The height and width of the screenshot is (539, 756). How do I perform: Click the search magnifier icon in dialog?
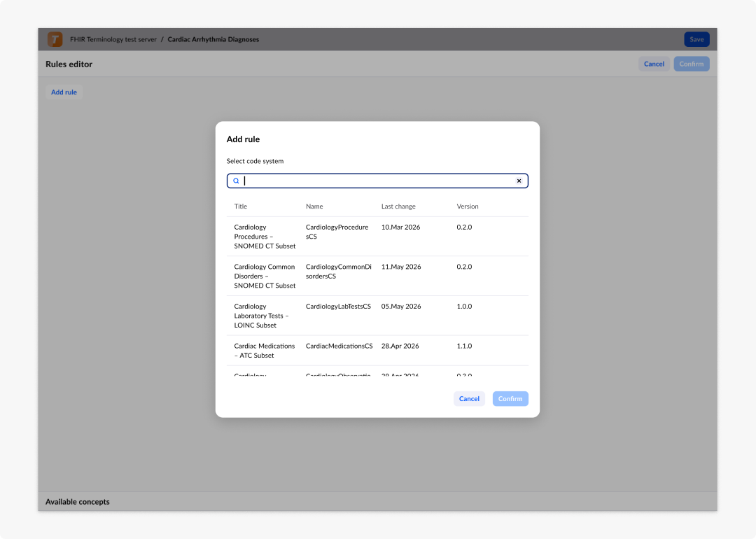tap(237, 181)
